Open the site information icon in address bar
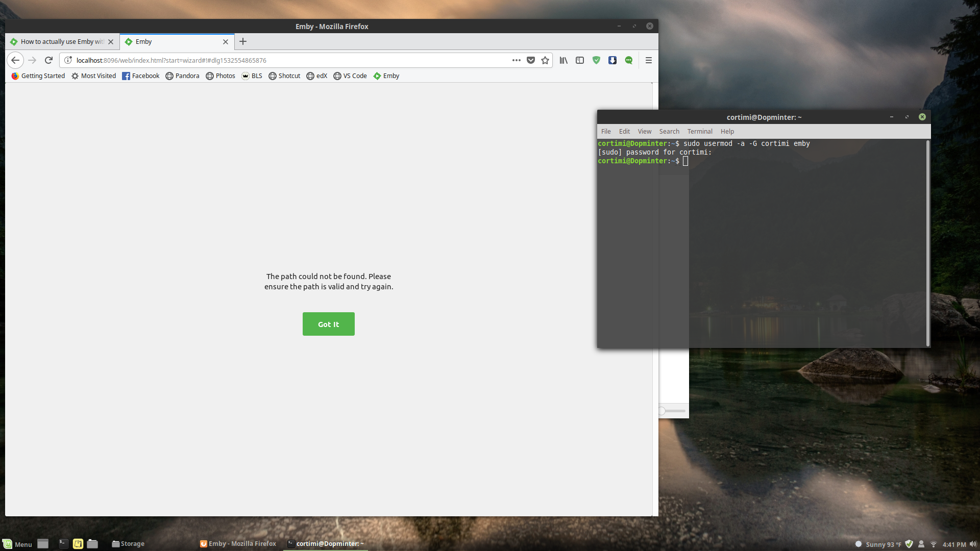The height and width of the screenshot is (551, 980). coord(68,60)
